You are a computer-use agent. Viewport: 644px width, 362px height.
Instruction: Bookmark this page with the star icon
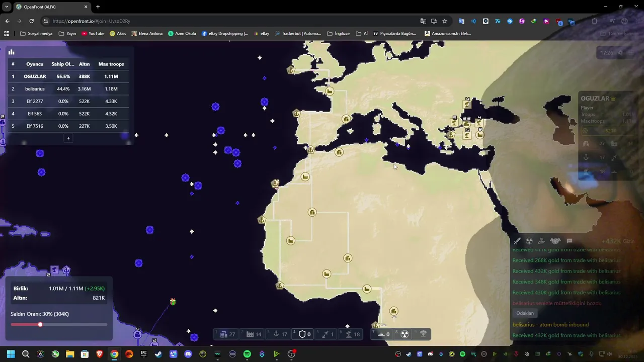tap(445, 21)
